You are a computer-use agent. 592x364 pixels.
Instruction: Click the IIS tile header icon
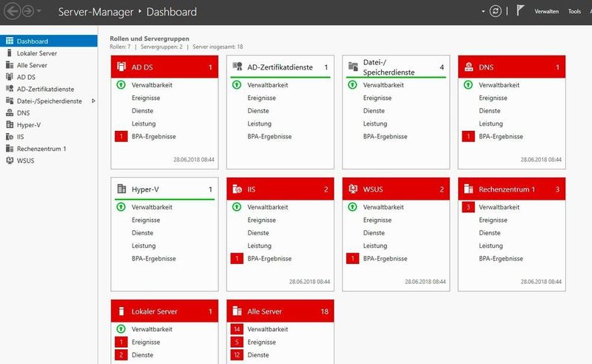[237, 189]
